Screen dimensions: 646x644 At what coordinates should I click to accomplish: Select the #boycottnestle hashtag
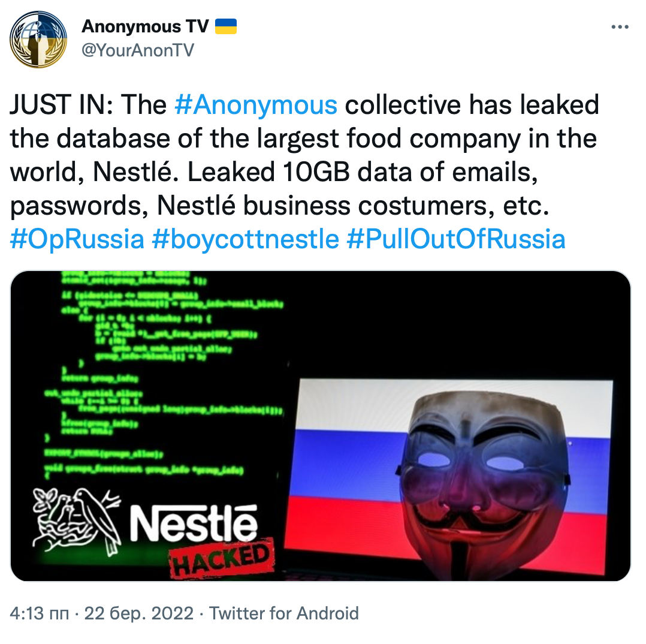click(x=246, y=239)
